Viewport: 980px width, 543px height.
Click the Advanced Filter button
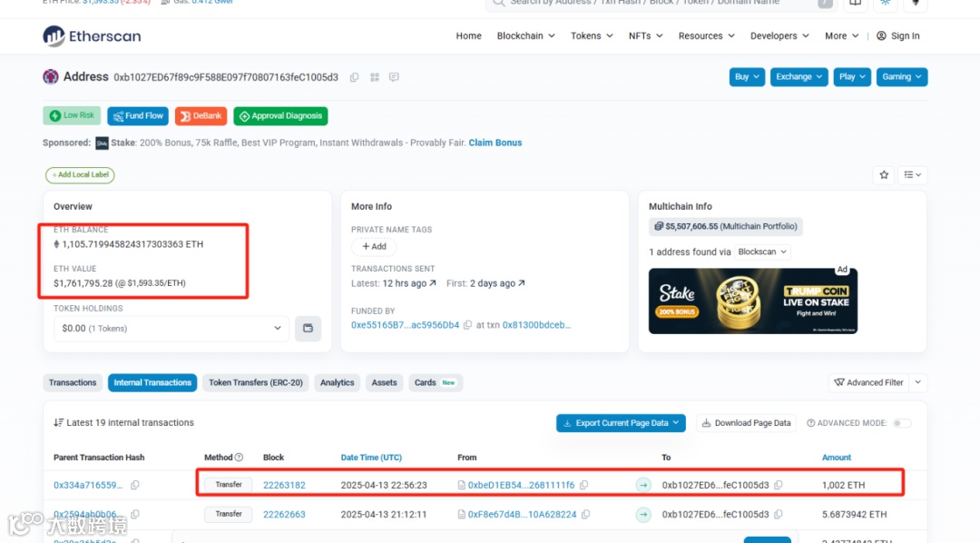[868, 383]
